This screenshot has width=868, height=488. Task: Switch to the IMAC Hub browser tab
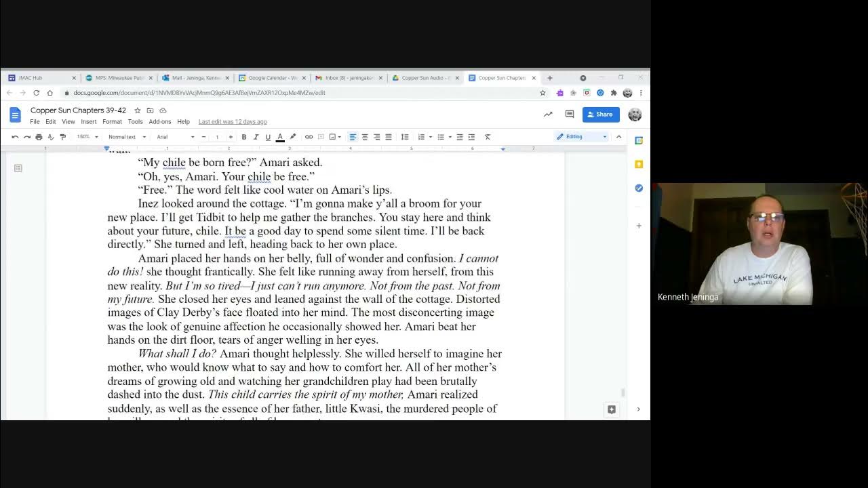41,78
